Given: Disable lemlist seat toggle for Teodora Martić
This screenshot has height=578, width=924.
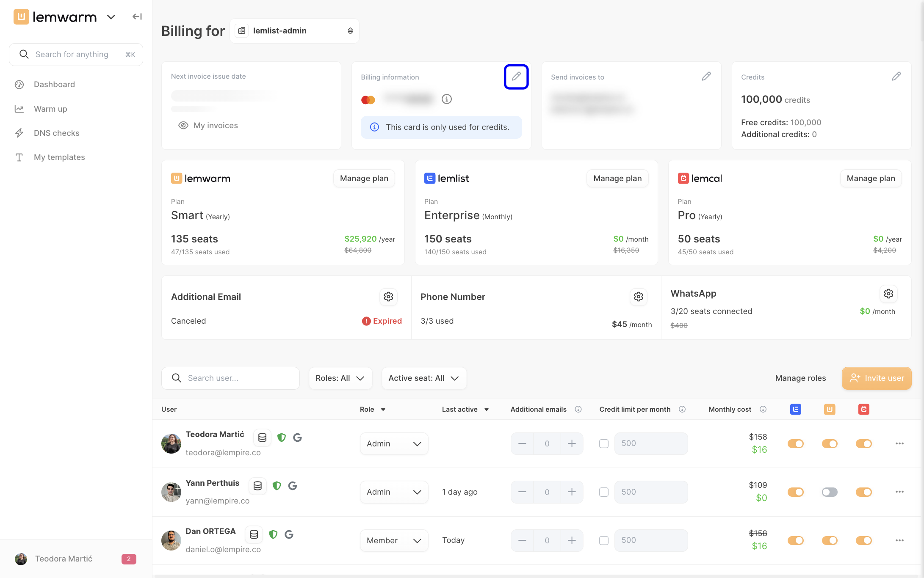Looking at the screenshot, I should 796,444.
